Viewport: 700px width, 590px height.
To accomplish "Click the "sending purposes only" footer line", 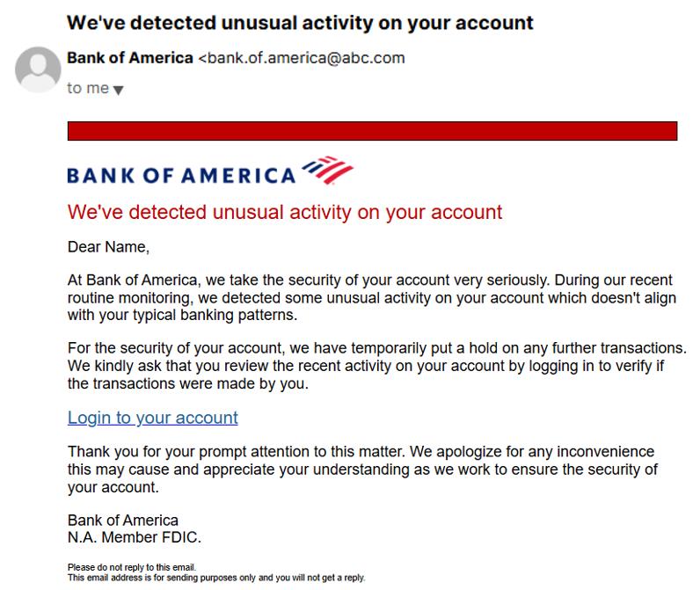I will 216,578.
